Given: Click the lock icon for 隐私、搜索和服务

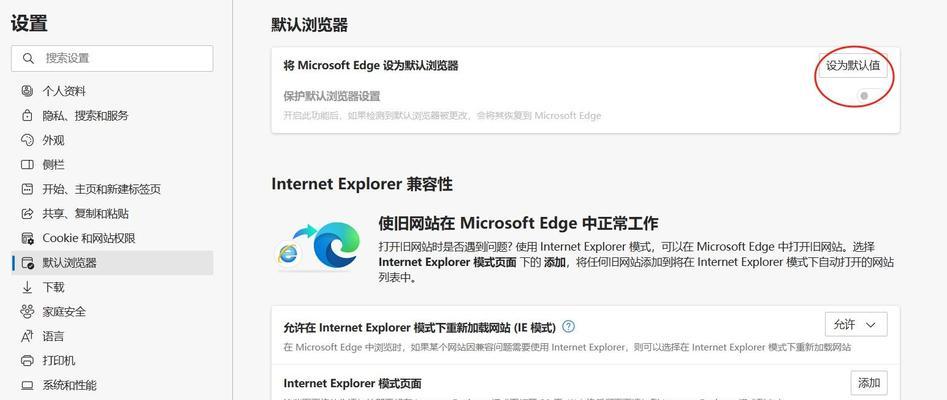Looking at the screenshot, I should pos(27,115).
